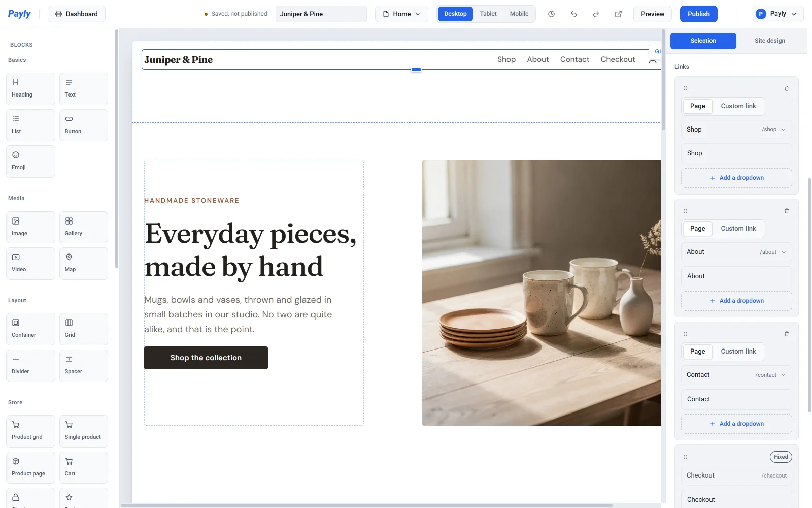The image size is (812, 508).
Task: Select Desktop preview mode
Action: tap(455, 14)
